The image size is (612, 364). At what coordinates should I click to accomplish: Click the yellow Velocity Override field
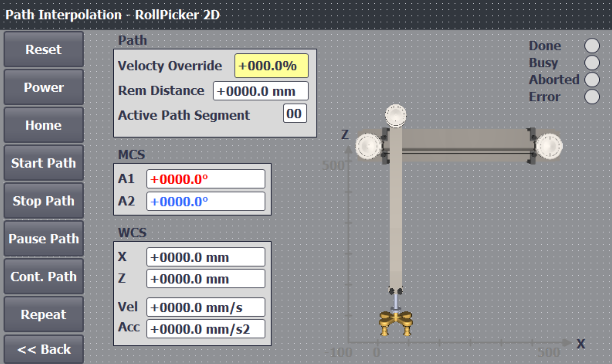(271, 66)
